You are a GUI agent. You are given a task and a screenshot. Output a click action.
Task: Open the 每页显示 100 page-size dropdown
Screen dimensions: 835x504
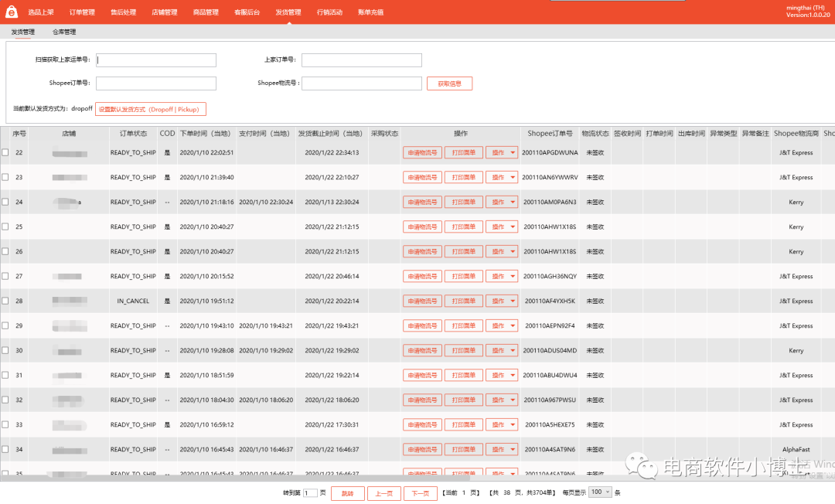click(x=600, y=492)
